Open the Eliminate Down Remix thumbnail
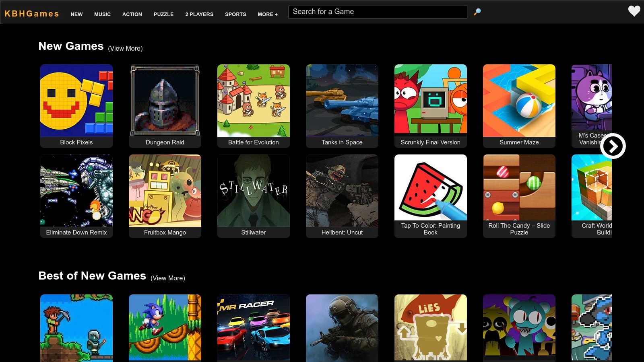The height and width of the screenshot is (362, 644). click(x=76, y=191)
